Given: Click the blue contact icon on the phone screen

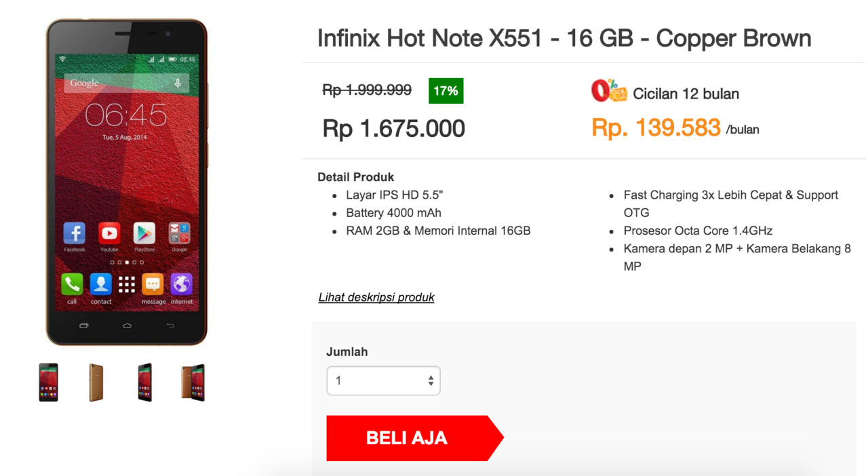Looking at the screenshot, I should coord(100,284).
